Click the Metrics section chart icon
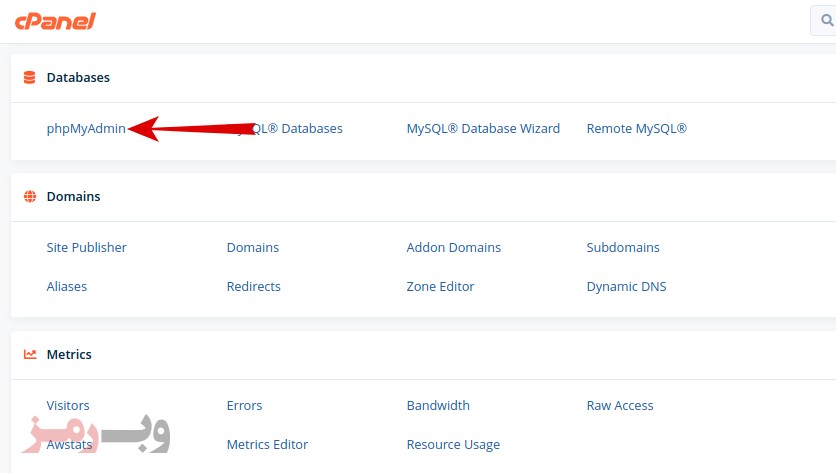The width and height of the screenshot is (836, 473). click(x=30, y=354)
